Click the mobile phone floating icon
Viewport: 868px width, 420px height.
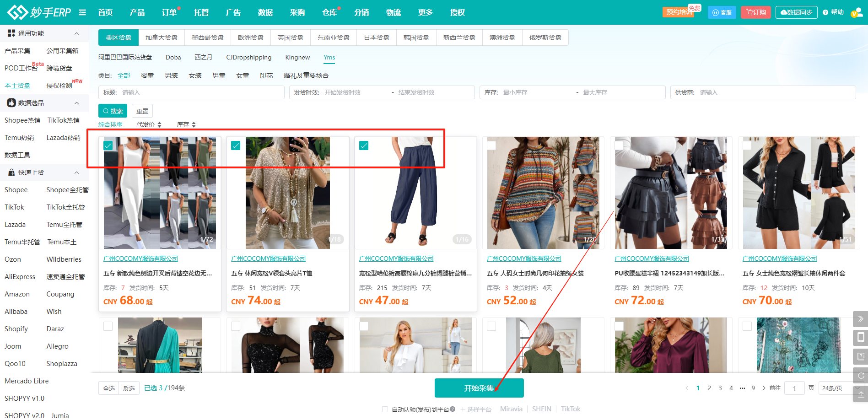(x=860, y=338)
